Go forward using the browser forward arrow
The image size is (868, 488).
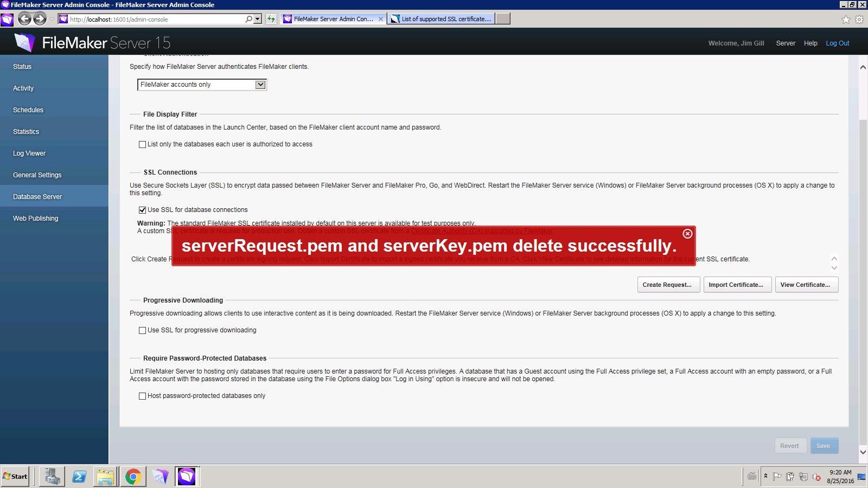tap(40, 19)
